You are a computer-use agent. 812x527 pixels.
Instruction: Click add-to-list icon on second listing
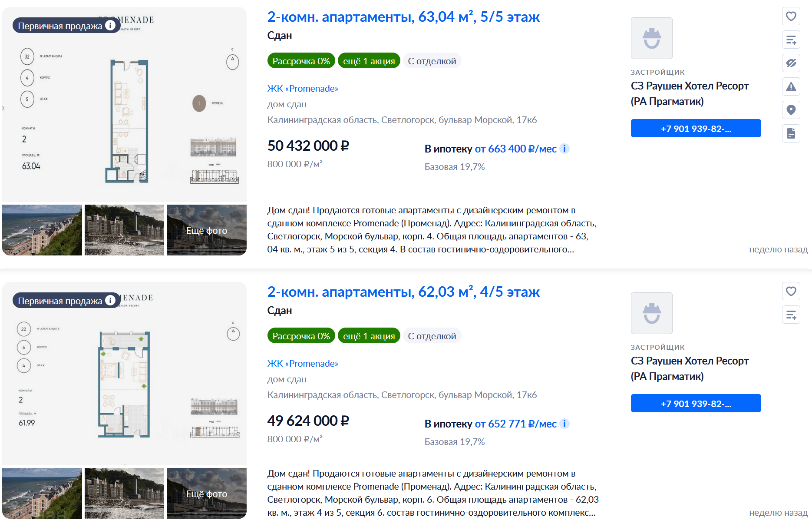tap(791, 315)
